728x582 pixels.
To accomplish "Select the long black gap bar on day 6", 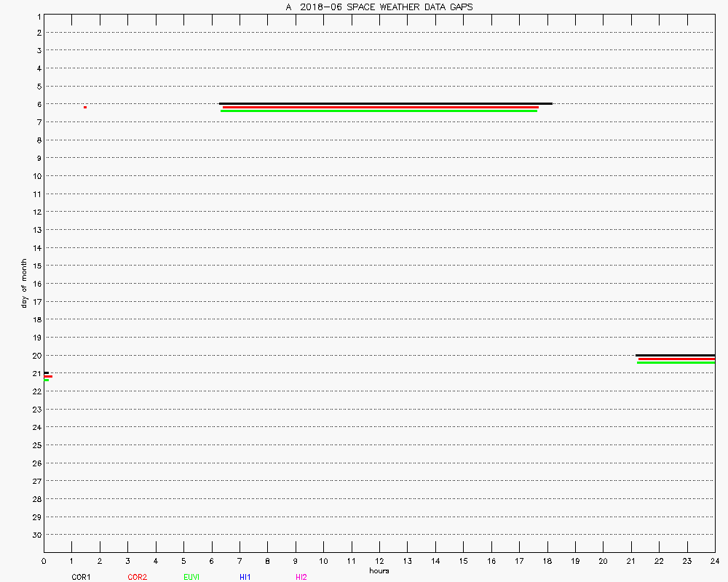I will click(386, 103).
